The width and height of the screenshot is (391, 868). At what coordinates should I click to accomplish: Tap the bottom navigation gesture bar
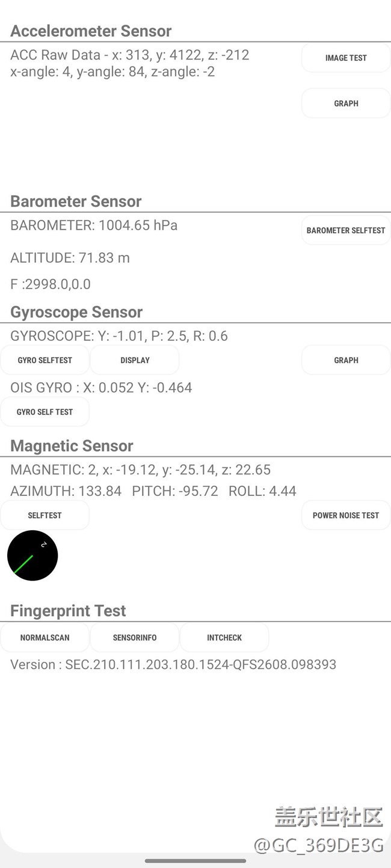[195, 861]
